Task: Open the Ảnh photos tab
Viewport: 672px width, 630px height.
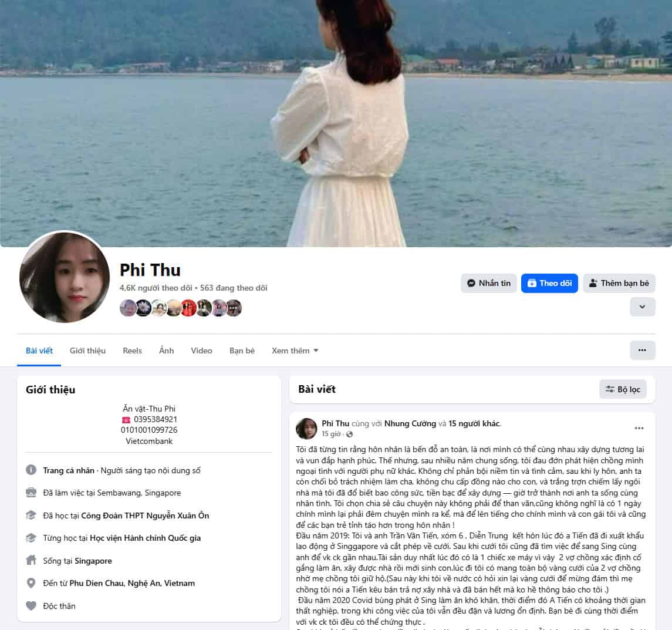Action: click(166, 351)
